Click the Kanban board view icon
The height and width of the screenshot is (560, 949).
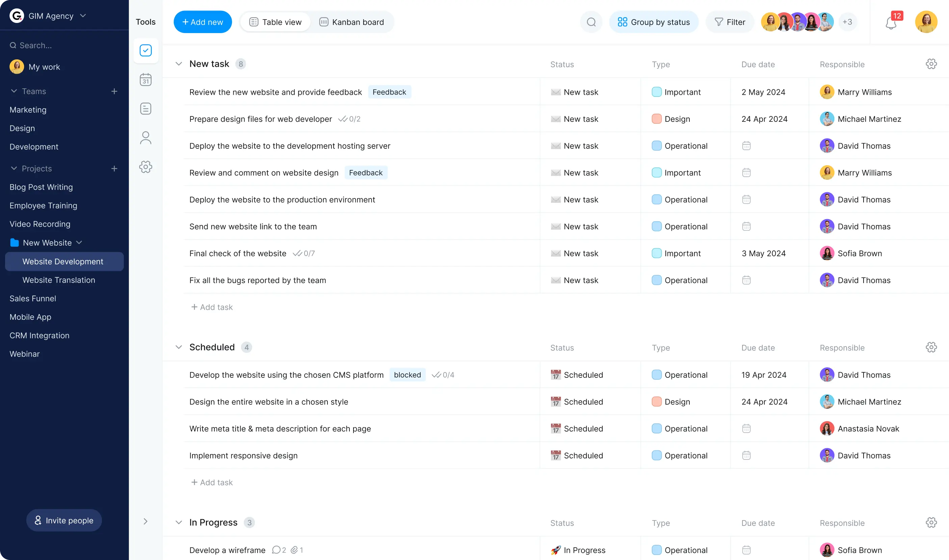[x=323, y=22]
